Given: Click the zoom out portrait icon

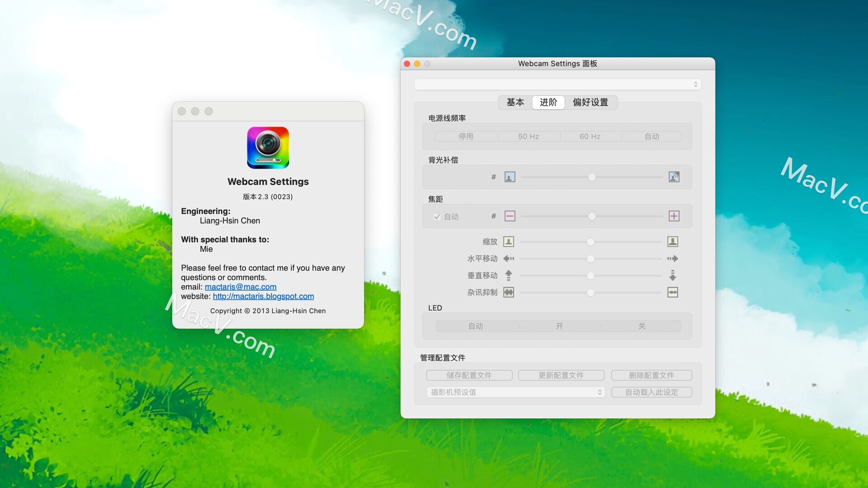Looking at the screenshot, I should tap(509, 242).
